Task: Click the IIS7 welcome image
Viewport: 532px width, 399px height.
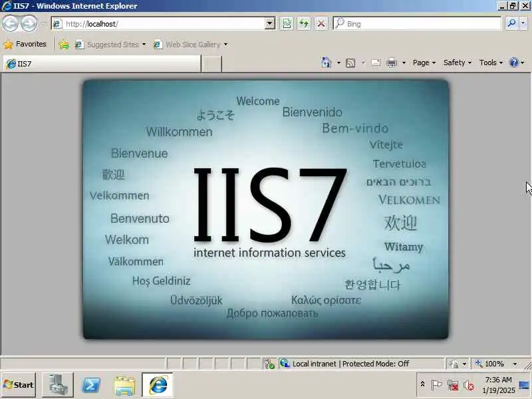Action: tap(265, 209)
